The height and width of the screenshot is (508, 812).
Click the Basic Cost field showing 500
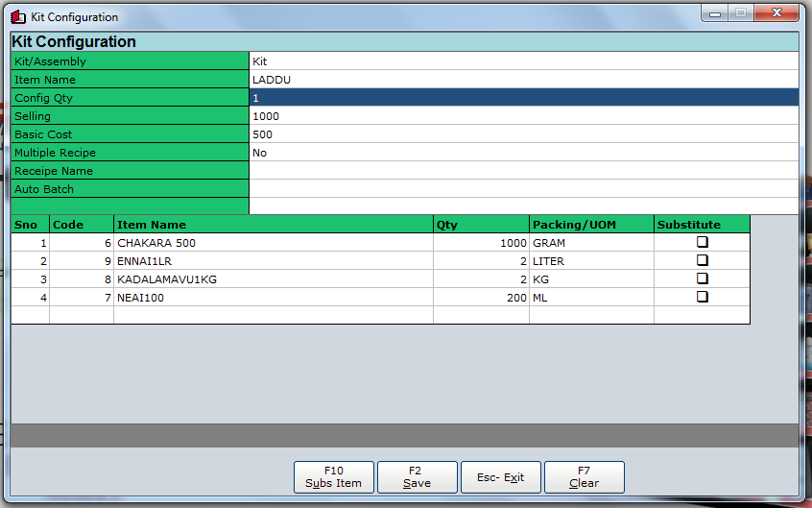(523, 134)
